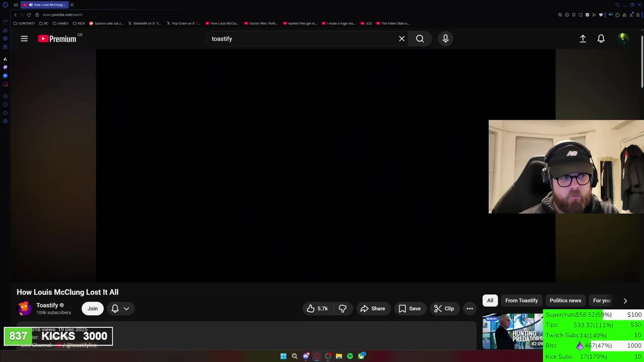644x362 pixels.
Task: Open the GAMES bookmarks folder
Action: point(60,23)
